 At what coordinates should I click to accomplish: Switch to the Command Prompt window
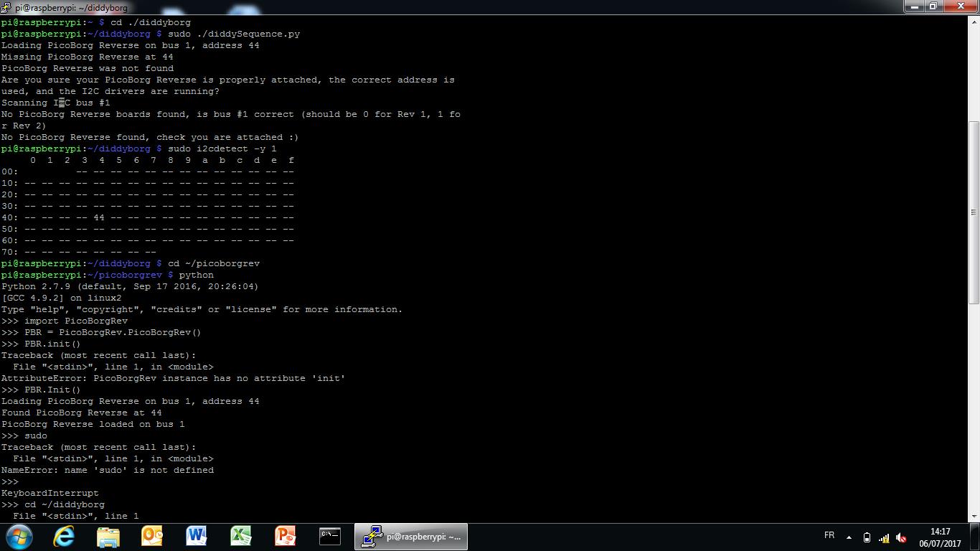coord(329,537)
